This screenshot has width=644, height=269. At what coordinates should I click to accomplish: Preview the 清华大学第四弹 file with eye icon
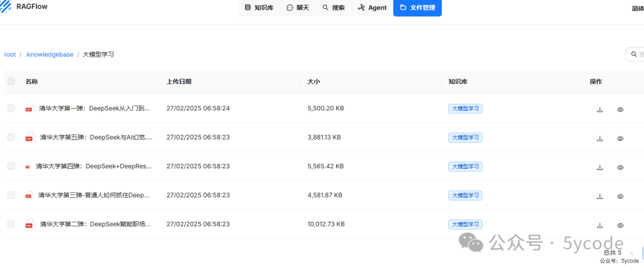(620, 167)
